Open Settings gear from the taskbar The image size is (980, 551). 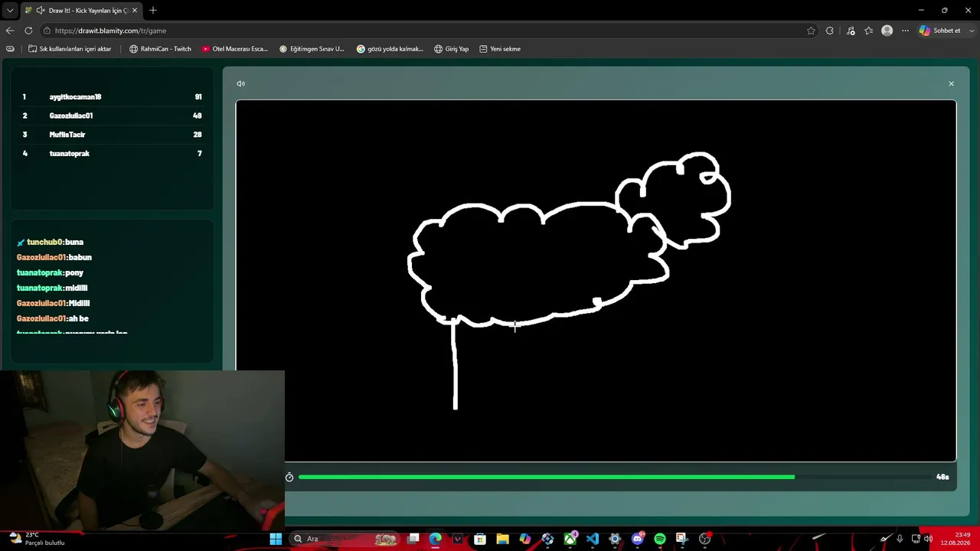coord(615,539)
